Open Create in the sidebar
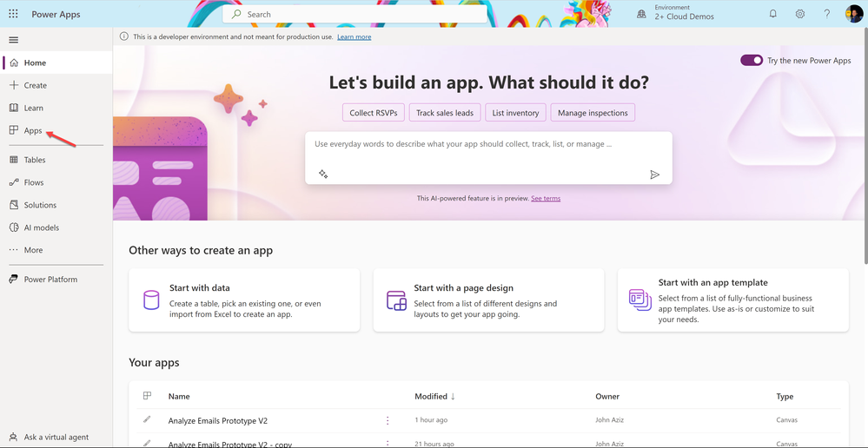The height and width of the screenshot is (448, 868). point(56,85)
